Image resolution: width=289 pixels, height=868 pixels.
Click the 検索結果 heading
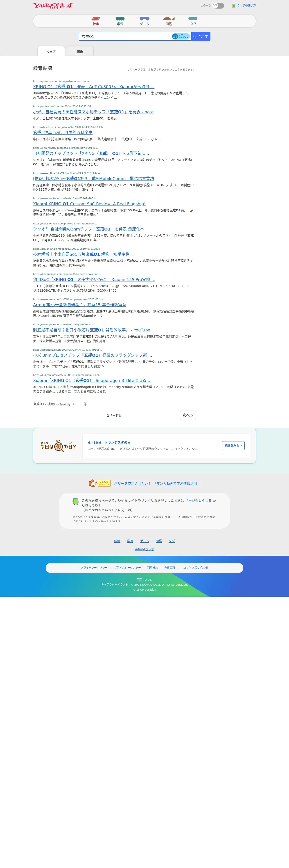(43, 69)
